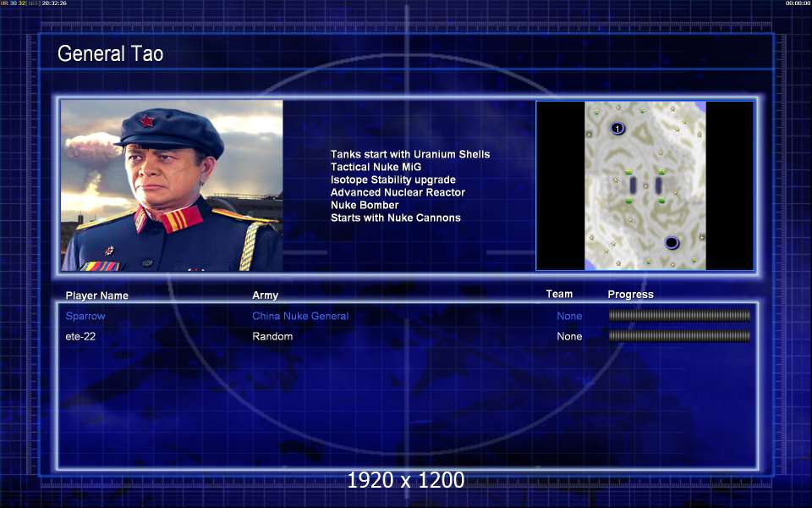Select player name Sparrow
812x508 pixels.
coord(85,316)
